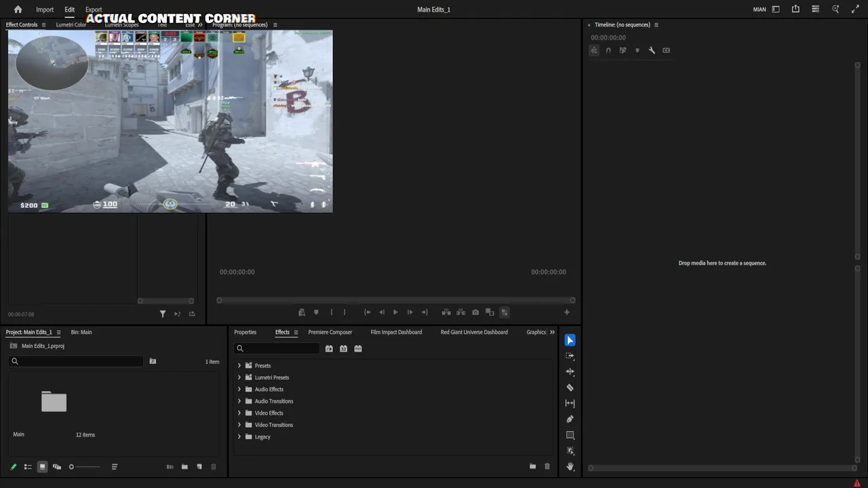
Task: Expand the Video Transitions folder
Action: coord(239,425)
